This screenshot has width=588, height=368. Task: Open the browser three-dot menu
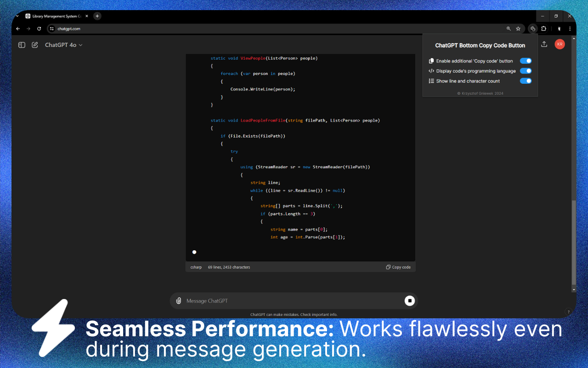tap(570, 29)
